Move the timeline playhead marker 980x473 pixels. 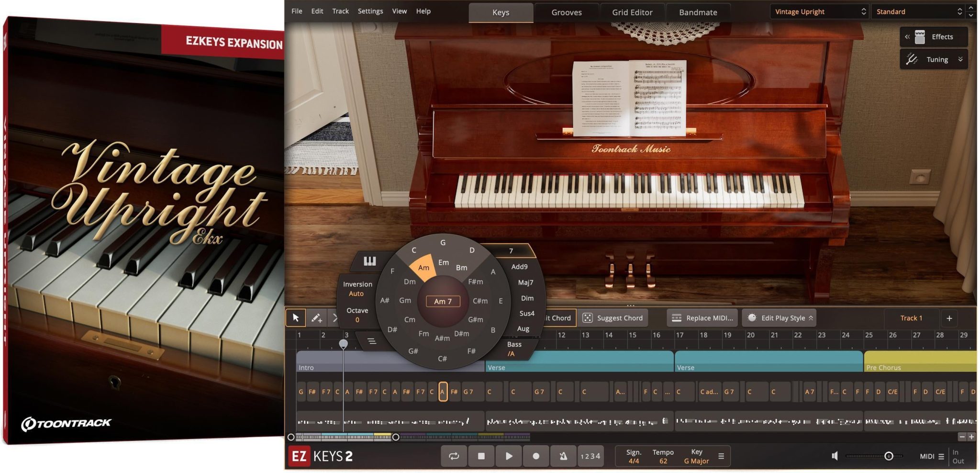pyautogui.click(x=343, y=344)
